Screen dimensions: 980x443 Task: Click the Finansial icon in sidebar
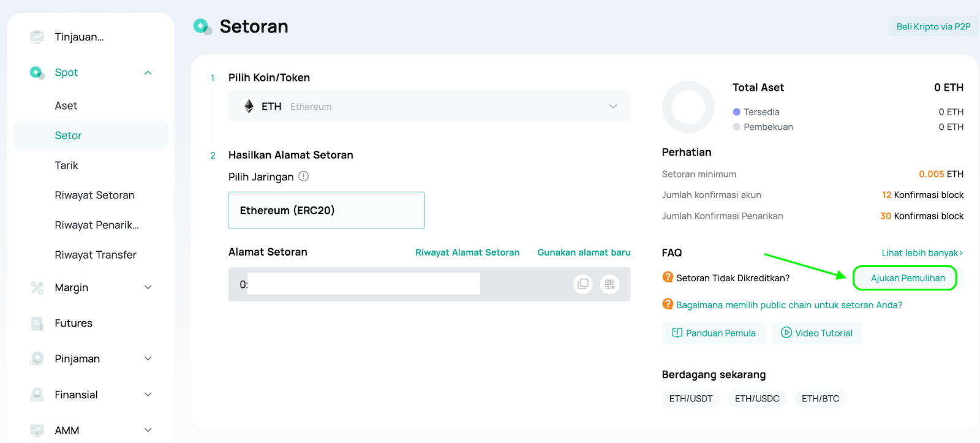pyautogui.click(x=37, y=395)
